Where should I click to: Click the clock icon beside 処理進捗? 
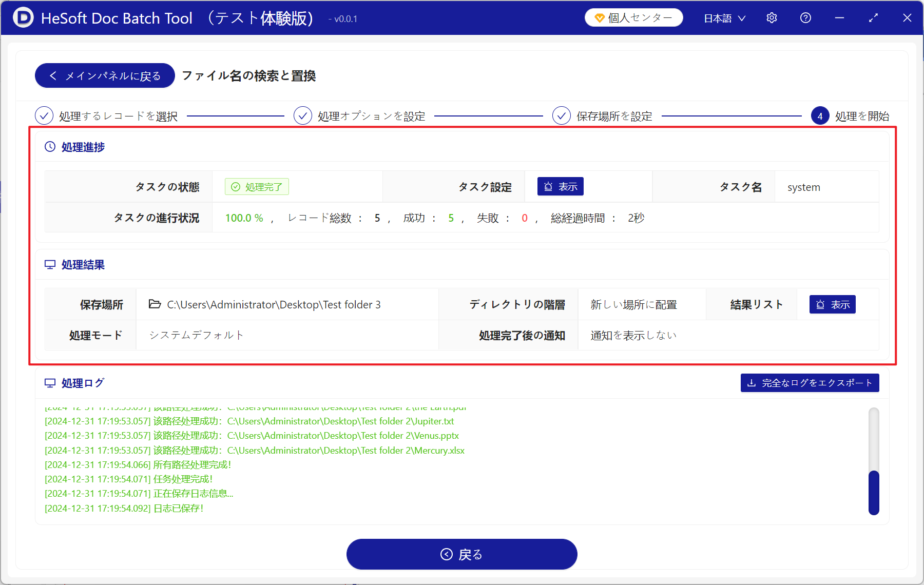pyautogui.click(x=50, y=147)
